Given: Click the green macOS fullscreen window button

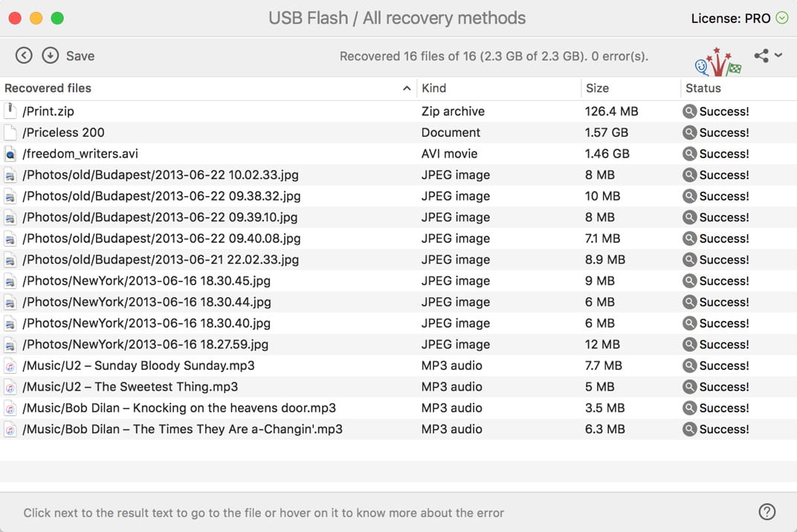Looking at the screenshot, I should [57, 18].
